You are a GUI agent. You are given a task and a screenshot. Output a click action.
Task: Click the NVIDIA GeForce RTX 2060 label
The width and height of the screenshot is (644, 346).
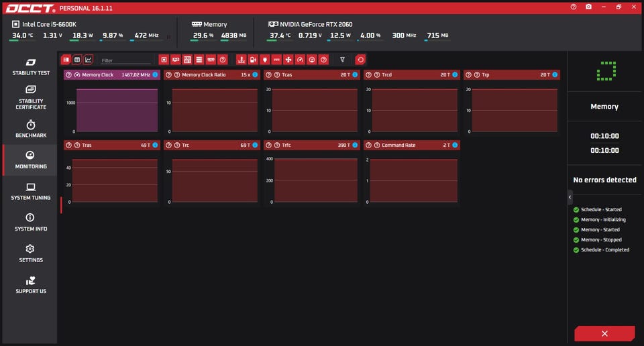click(316, 24)
